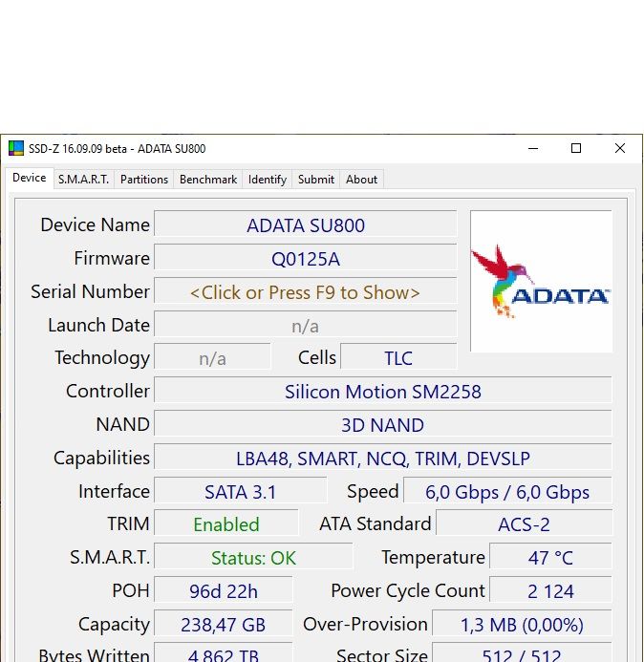The width and height of the screenshot is (644, 662).
Task: Select the POH value '96d 22h'
Action: click(223, 590)
